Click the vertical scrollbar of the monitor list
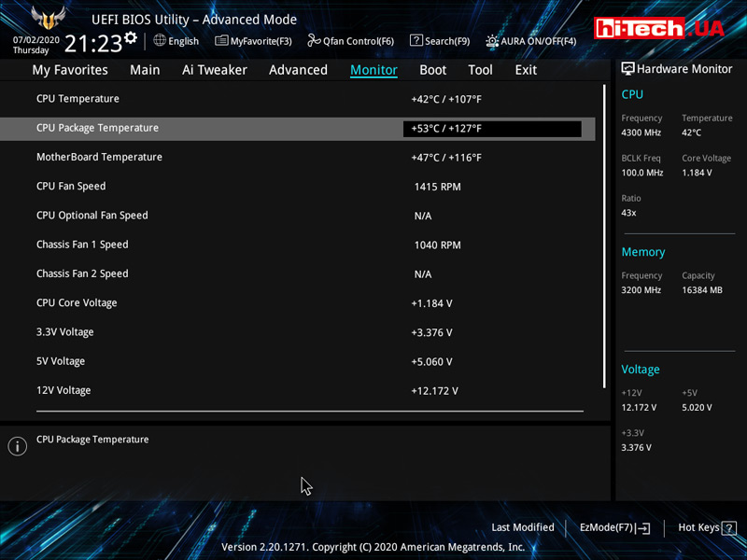 click(604, 233)
